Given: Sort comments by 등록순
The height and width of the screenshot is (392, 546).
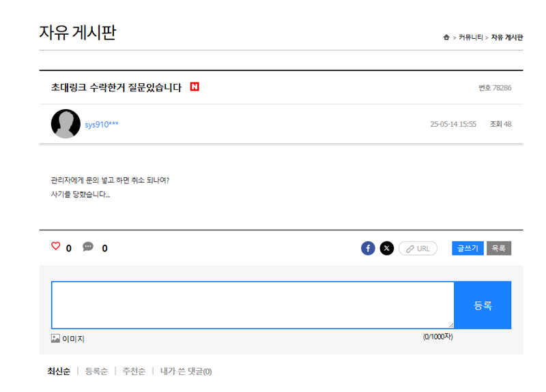Looking at the screenshot, I should pos(96,371).
